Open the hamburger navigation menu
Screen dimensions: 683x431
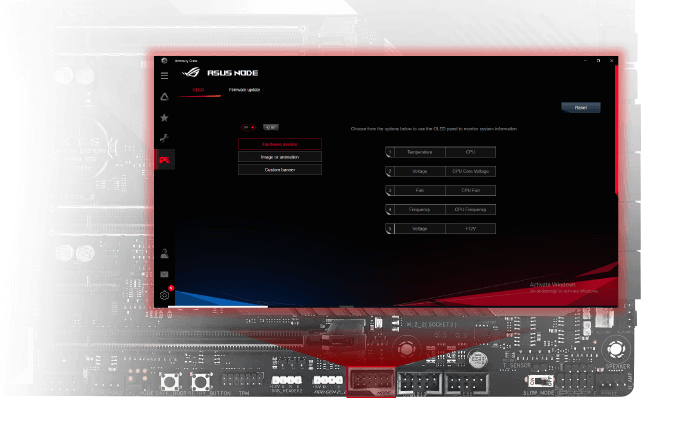[164, 76]
